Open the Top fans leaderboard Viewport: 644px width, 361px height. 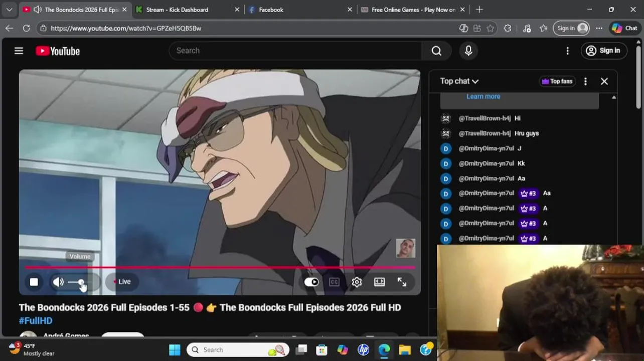(557, 81)
